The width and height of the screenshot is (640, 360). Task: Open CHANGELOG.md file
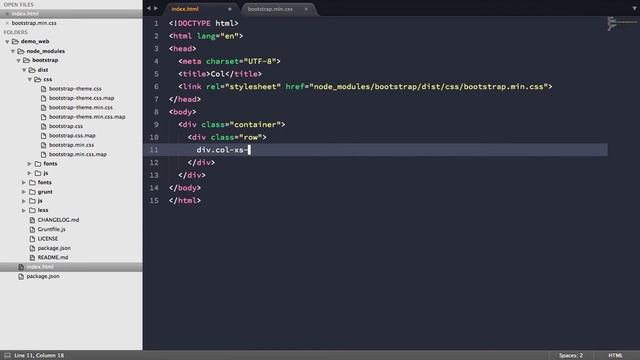point(58,220)
